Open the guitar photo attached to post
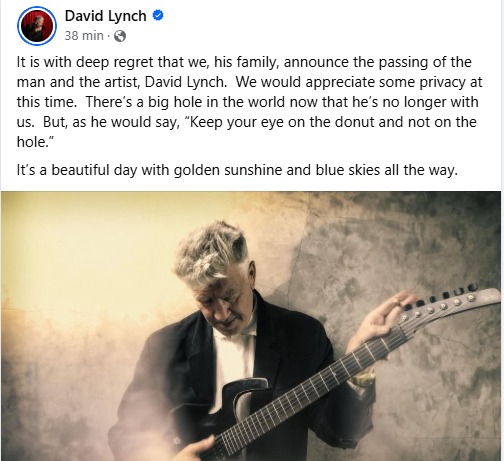The width and height of the screenshot is (504, 461). point(251,326)
